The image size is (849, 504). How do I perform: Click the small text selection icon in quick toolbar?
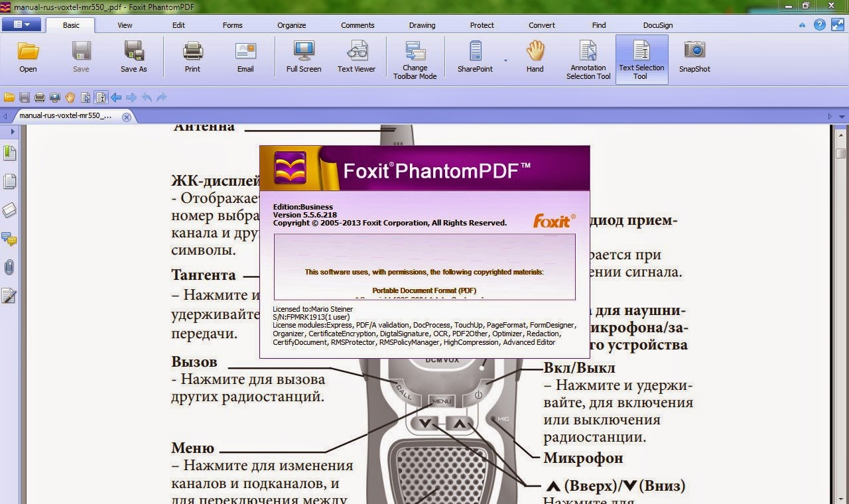[100, 97]
